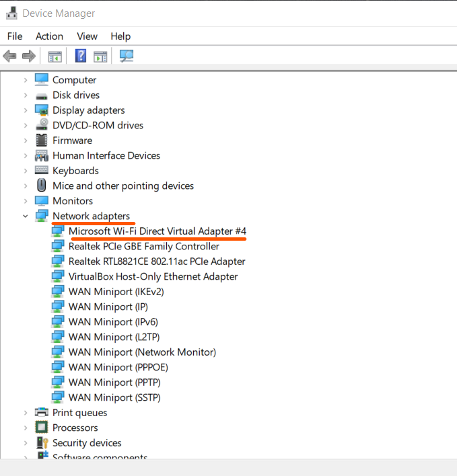Select Realtek PCIe GBE Family Controller
457x476 pixels.
click(x=144, y=246)
